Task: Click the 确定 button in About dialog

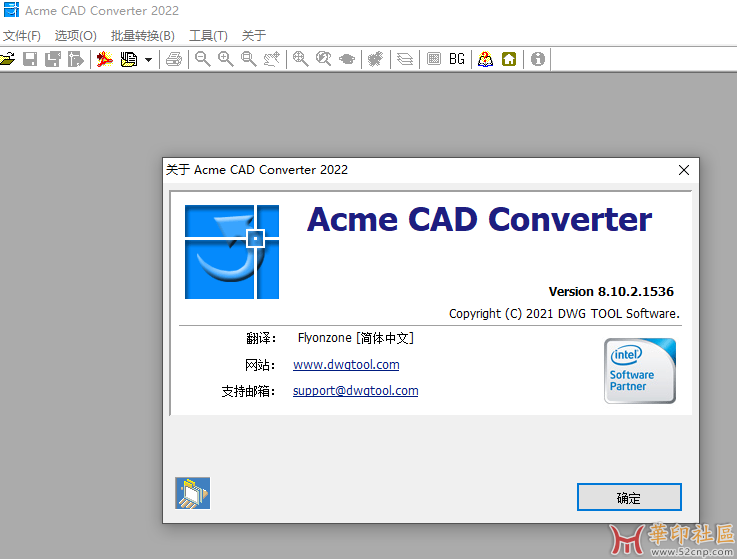Action: (629, 497)
